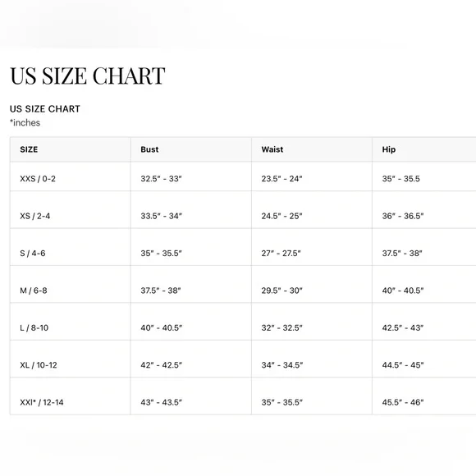Select the waist value 23.5" - 24"
Screen dimensions: 476x476
pyautogui.click(x=281, y=179)
